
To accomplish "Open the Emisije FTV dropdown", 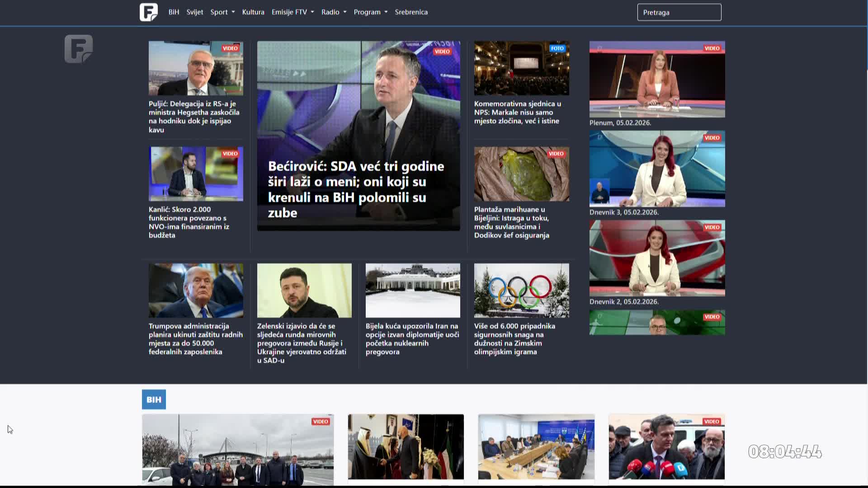I will pos(292,12).
